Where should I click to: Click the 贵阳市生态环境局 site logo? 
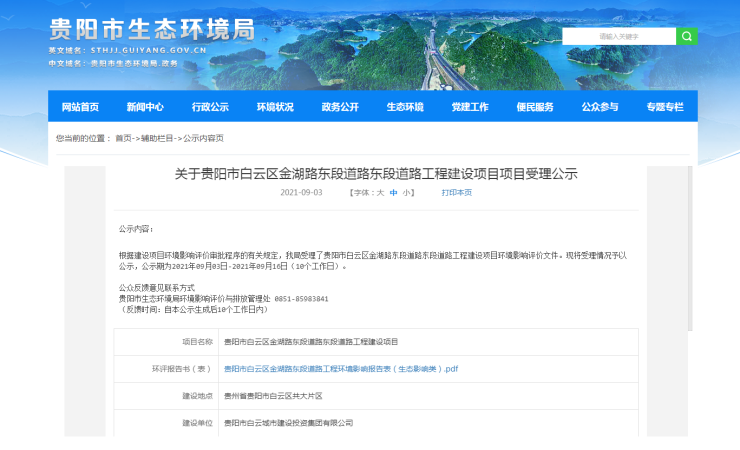(151, 27)
